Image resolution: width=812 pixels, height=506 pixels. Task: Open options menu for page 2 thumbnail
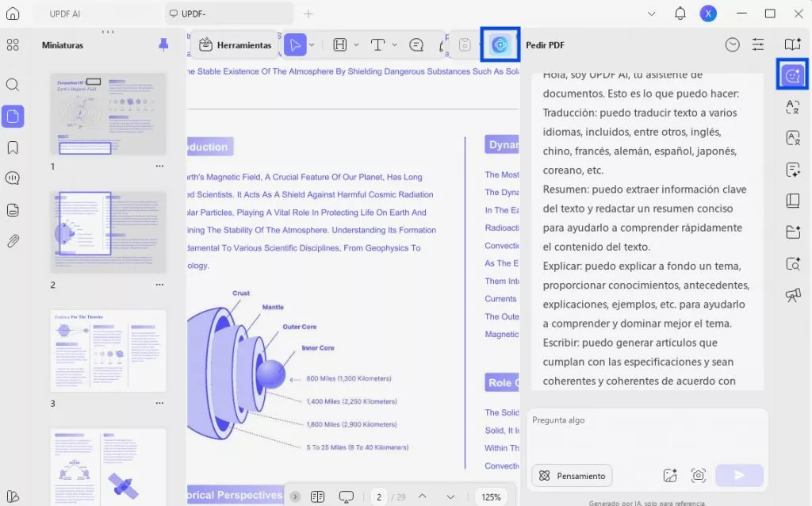pyautogui.click(x=159, y=285)
